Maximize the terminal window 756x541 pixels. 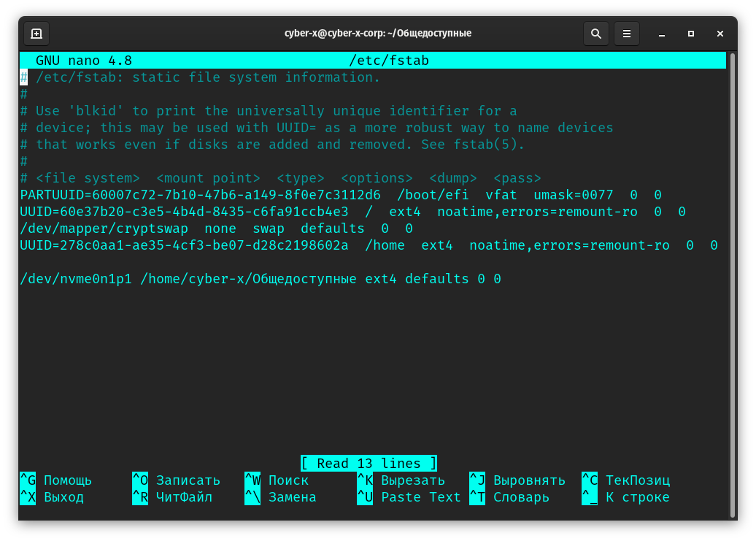(691, 34)
